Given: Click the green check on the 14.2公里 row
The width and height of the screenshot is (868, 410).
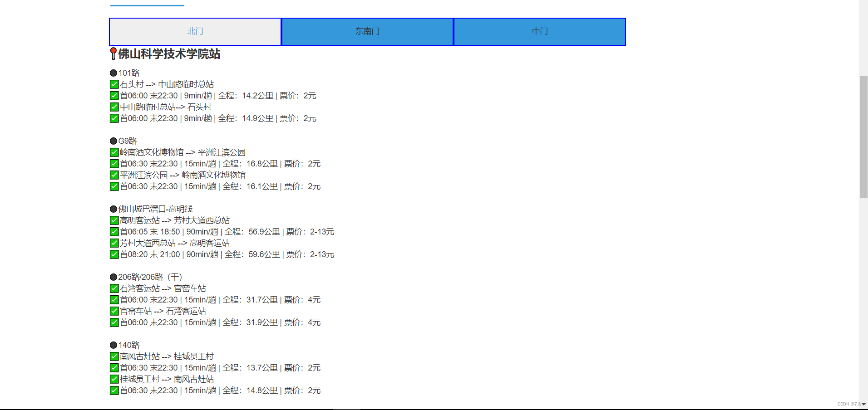Looking at the screenshot, I should [x=114, y=96].
